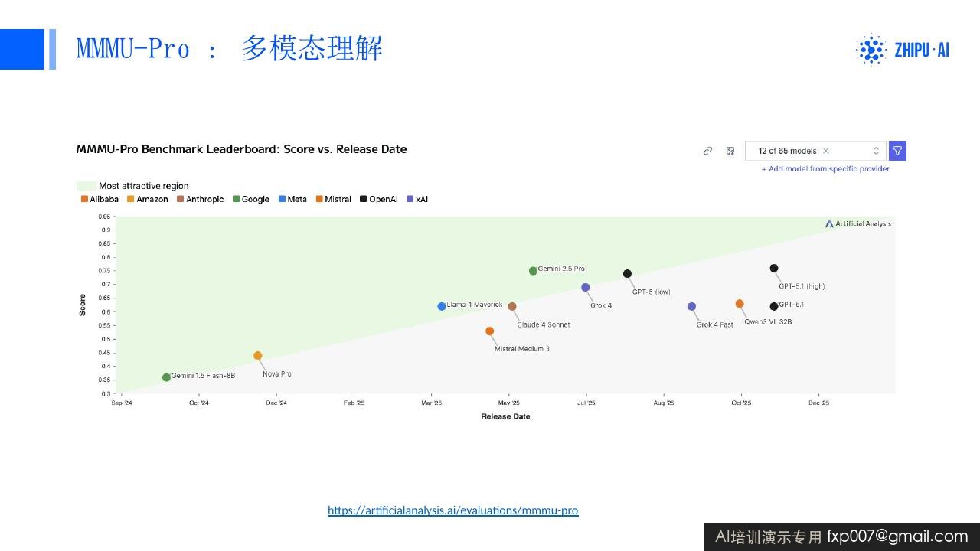Toggle the Google legend entry

tap(251, 199)
